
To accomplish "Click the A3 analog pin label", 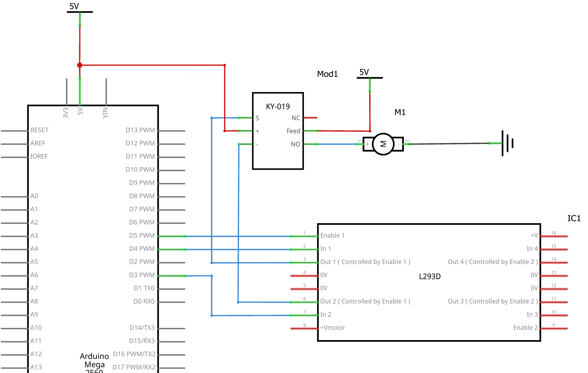I will pos(34,236).
